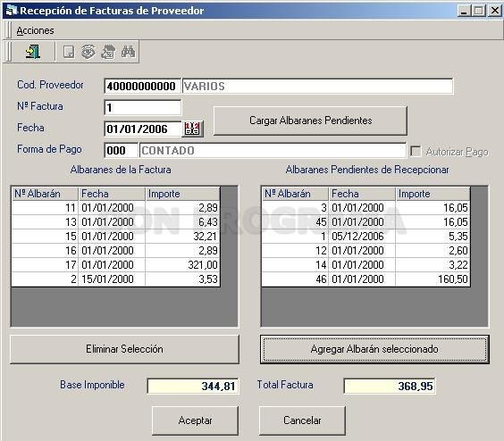The width and height of the screenshot is (504, 441).
Task: Click the grayed eye view toolbar icon
Action: [88, 52]
